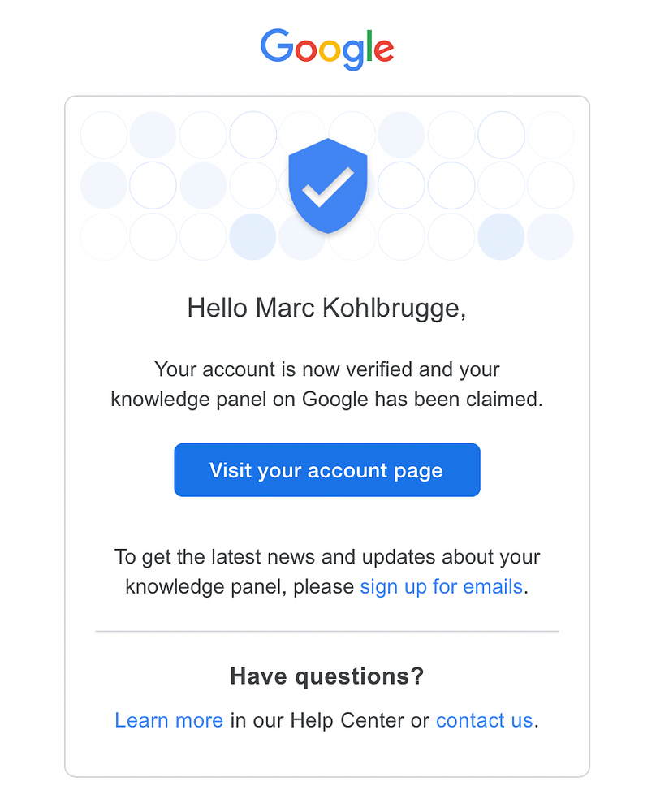
Task: Click the horizontal divider above Have questions
Action: click(x=327, y=631)
